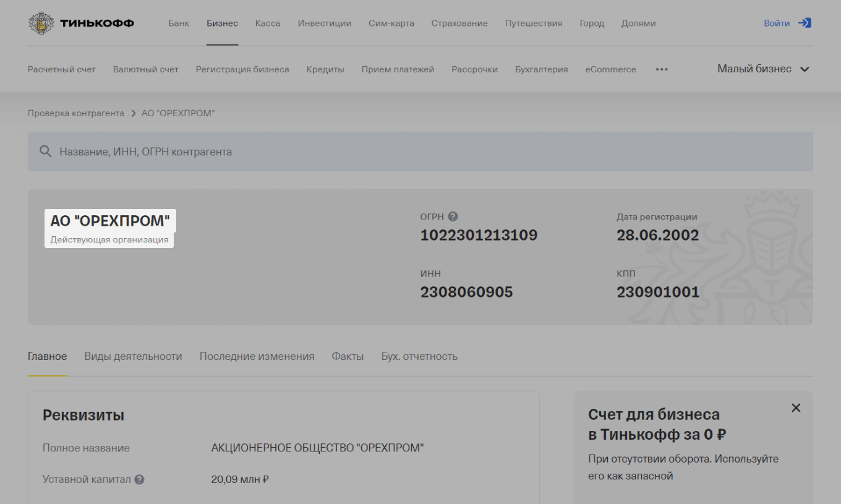Return via the "Проверка контрагента" breadcrumb
Screen dimensions: 841x504
(x=75, y=113)
